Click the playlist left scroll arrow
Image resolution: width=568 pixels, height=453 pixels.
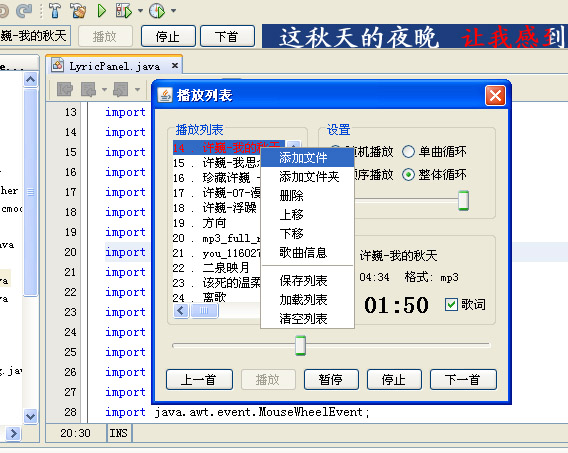pos(181,310)
